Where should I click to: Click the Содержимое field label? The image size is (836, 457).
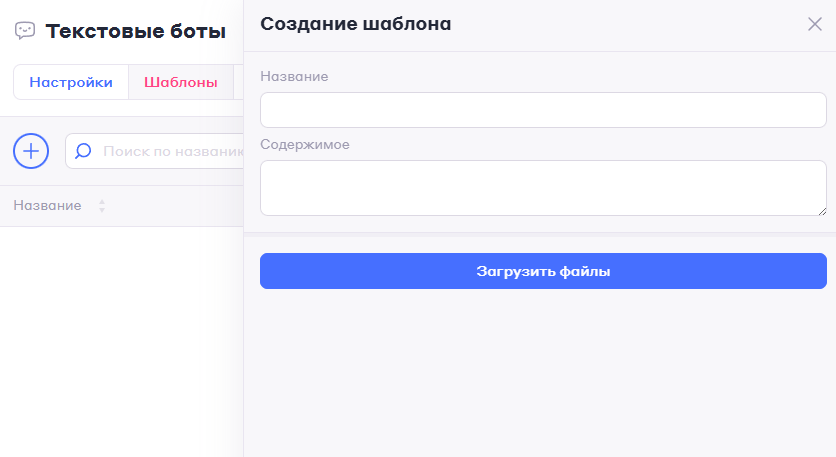304,144
